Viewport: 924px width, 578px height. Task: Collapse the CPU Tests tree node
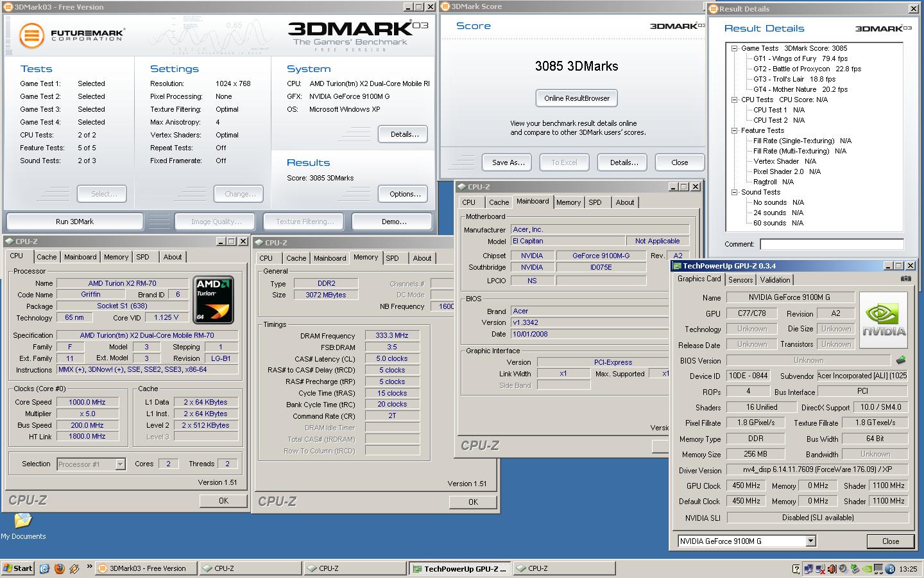pyautogui.click(x=735, y=100)
